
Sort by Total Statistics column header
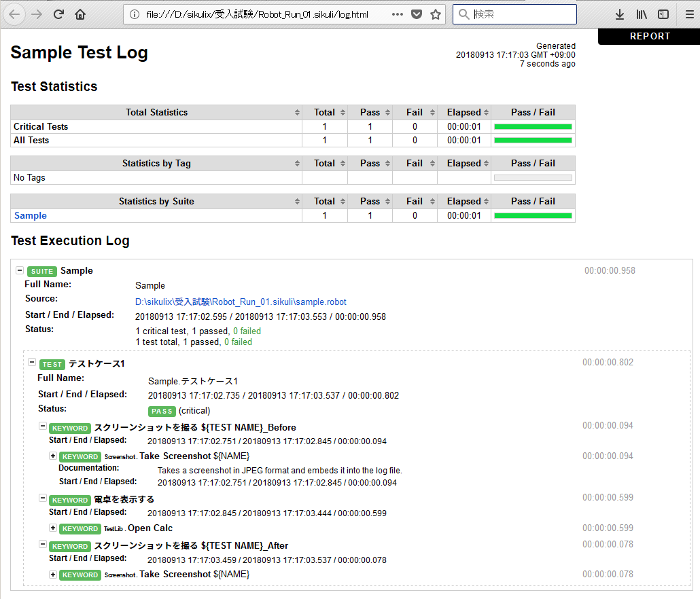point(156,112)
